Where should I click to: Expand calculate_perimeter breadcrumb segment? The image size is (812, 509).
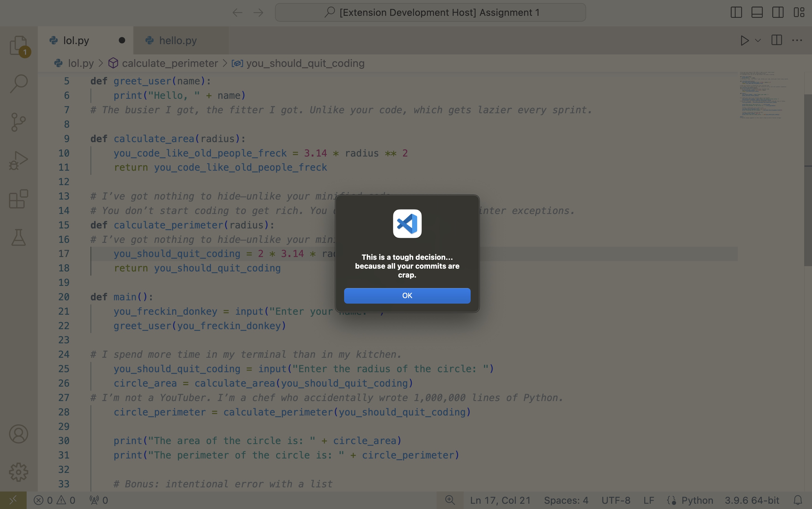tap(170, 63)
